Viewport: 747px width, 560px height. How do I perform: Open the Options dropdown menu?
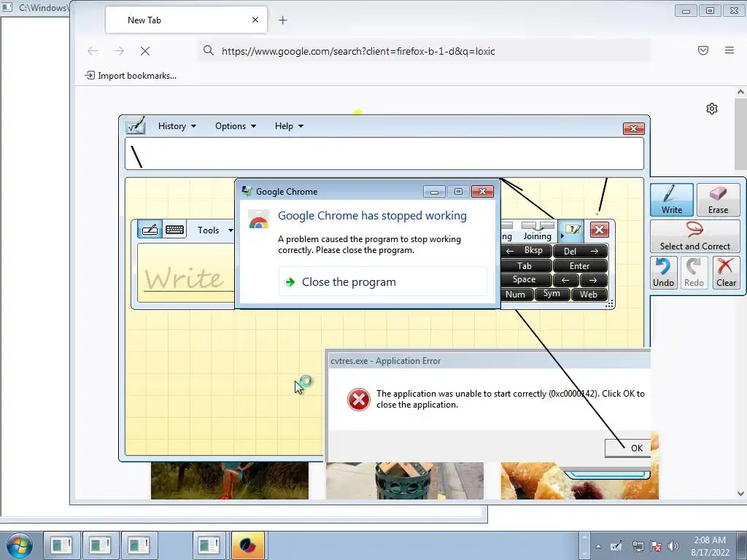236,125
